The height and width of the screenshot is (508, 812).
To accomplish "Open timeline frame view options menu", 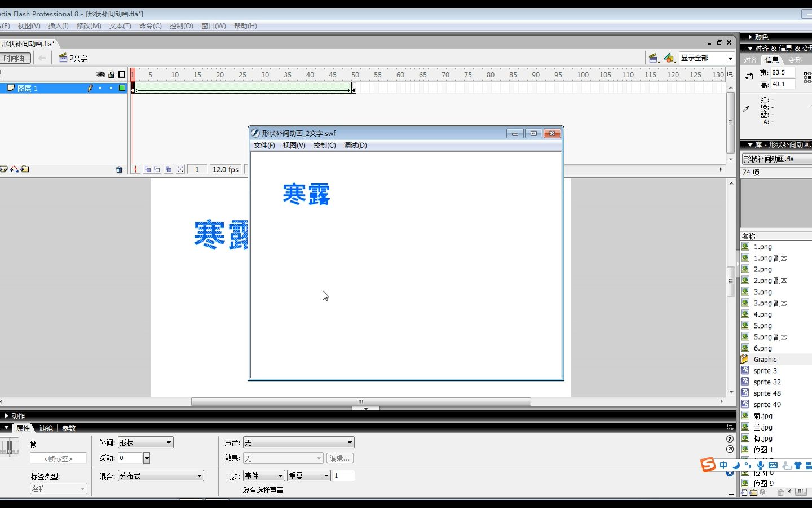I will 730,75.
